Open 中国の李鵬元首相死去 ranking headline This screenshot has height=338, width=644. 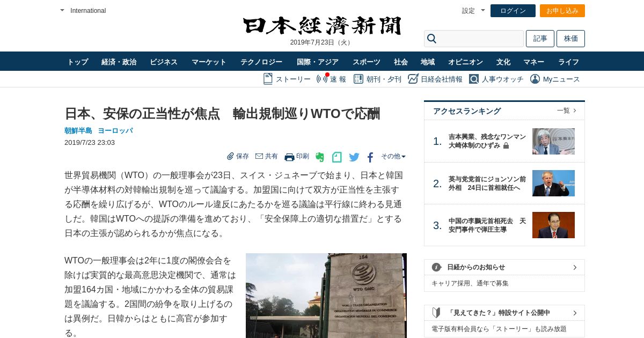[487, 225]
